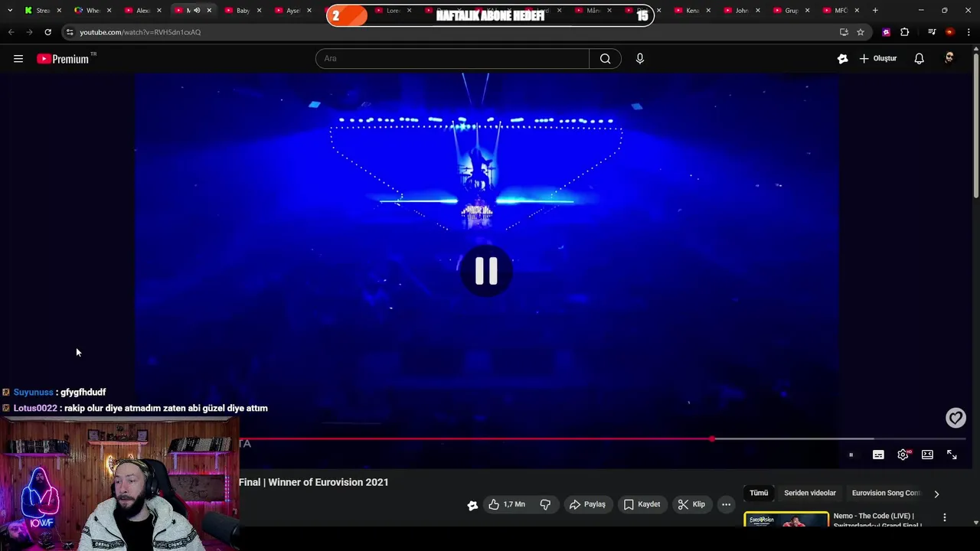
Task: Click the Paylaş share button
Action: 587,504
